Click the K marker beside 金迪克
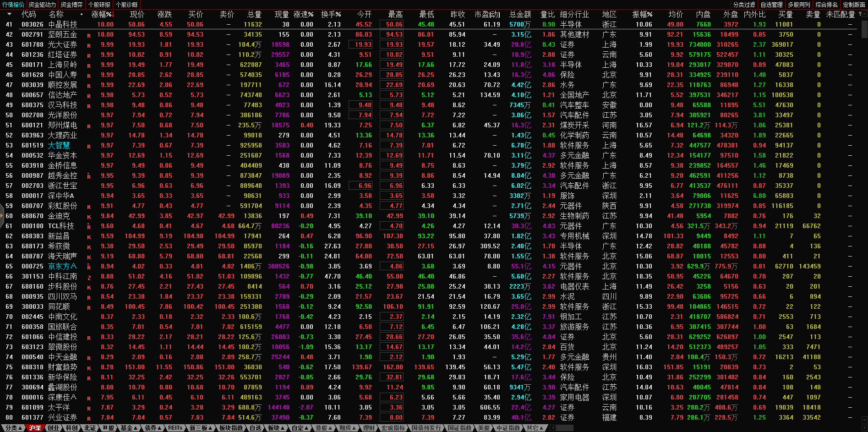Image resolution: width=868 pixels, height=432 pixels. [89, 217]
